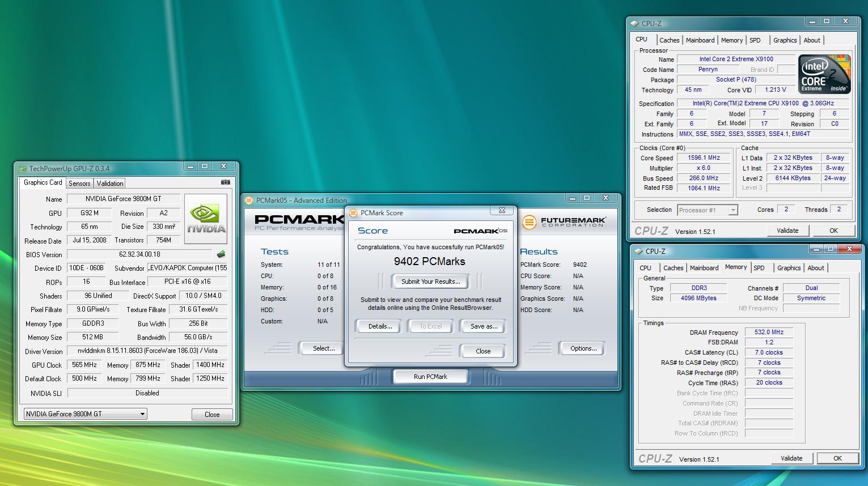Click the BIOS save chip icon in GPU-Z
Image resolution: width=868 pixels, height=486 pixels.
pos(221,254)
